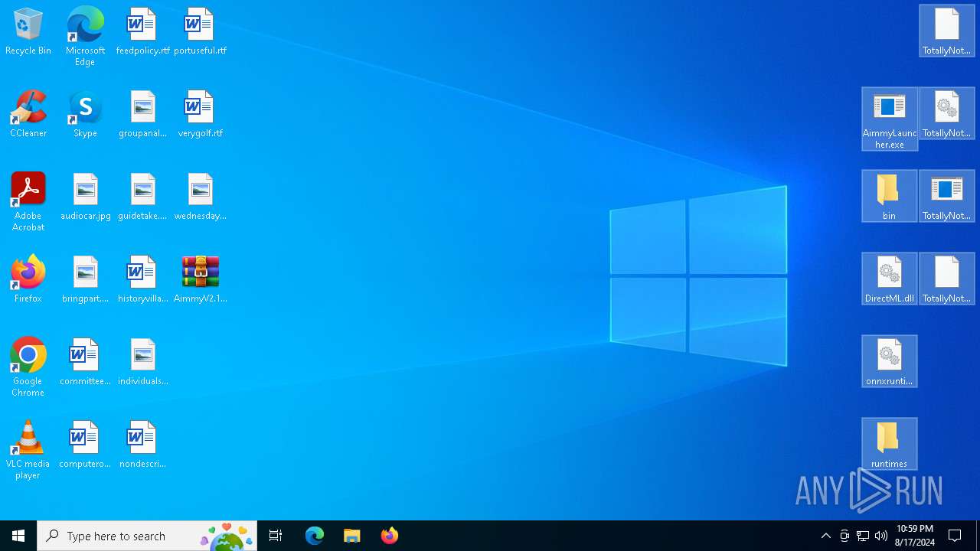Image resolution: width=980 pixels, height=551 pixels.
Task: Open the Action Center notifications
Action: (955, 536)
